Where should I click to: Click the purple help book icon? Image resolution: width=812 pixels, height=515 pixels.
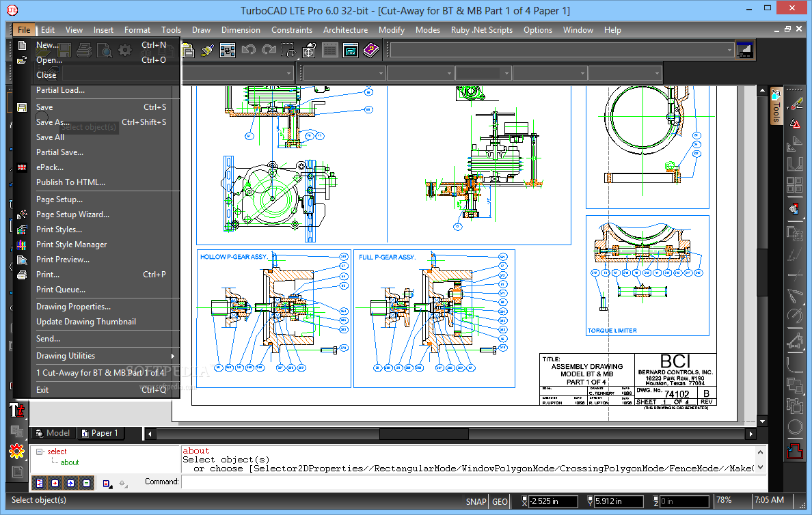click(370, 51)
